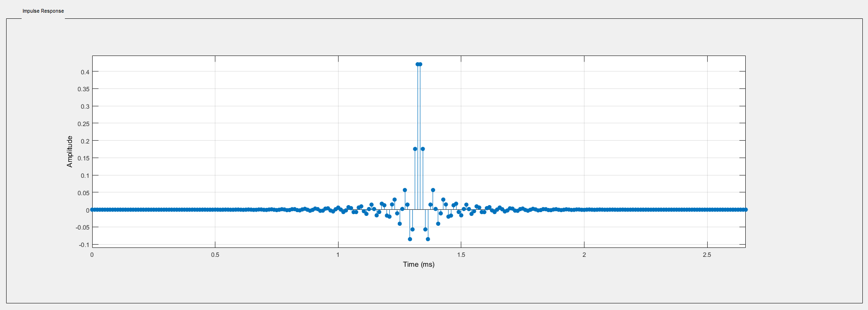Select the last data marker at plot's right edge
This screenshot has height=310, width=868.
pyautogui.click(x=746, y=210)
